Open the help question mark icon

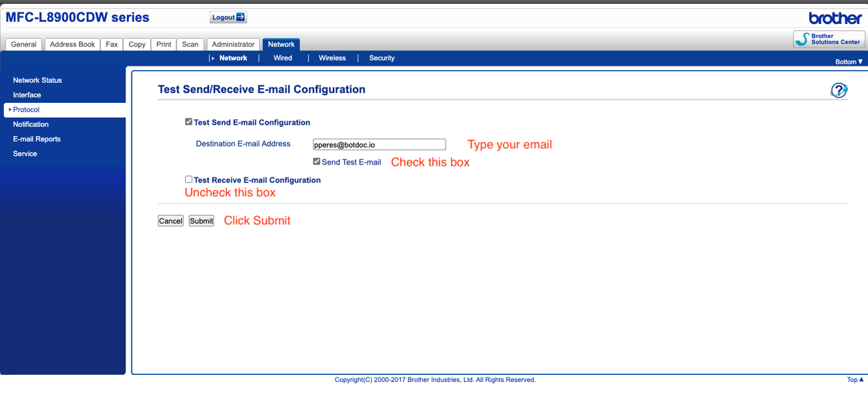click(839, 90)
